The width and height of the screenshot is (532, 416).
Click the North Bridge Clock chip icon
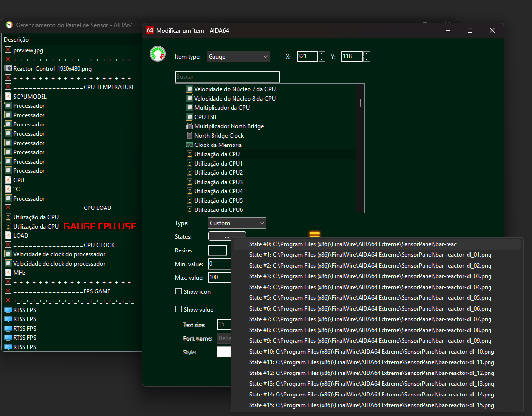[190, 136]
